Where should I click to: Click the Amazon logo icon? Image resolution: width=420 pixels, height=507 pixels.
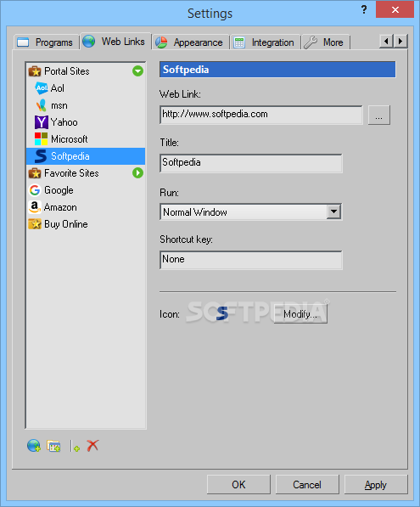point(35,207)
